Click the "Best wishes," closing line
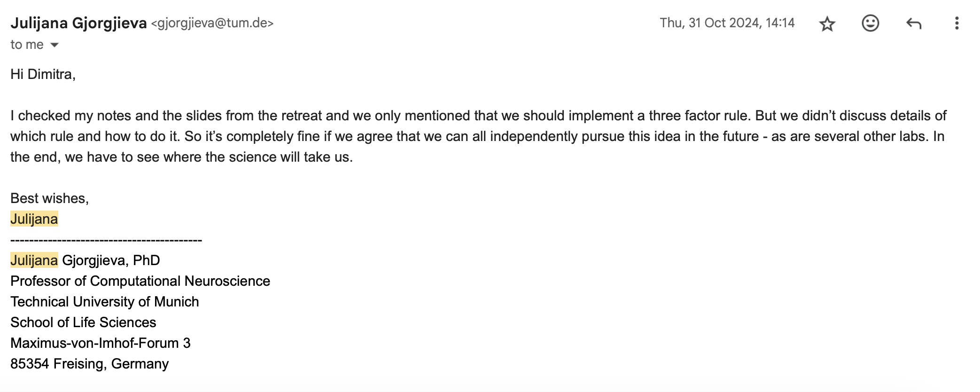This screenshot has height=392, width=980. tap(49, 198)
